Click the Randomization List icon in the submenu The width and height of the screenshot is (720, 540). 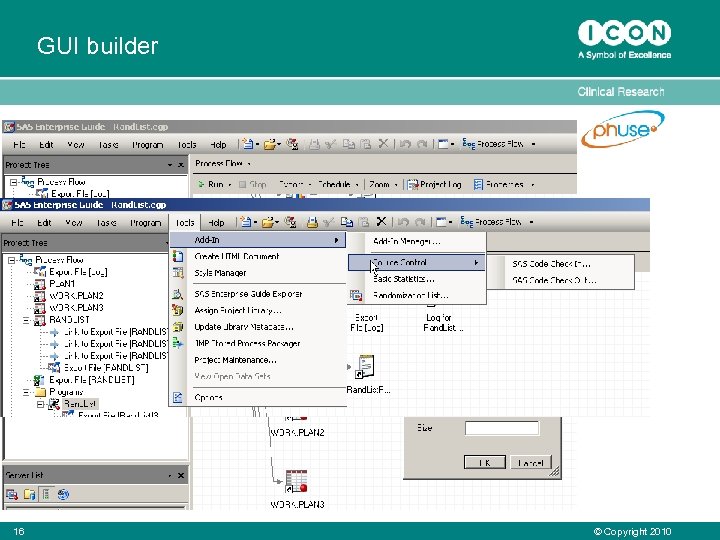click(x=356, y=295)
